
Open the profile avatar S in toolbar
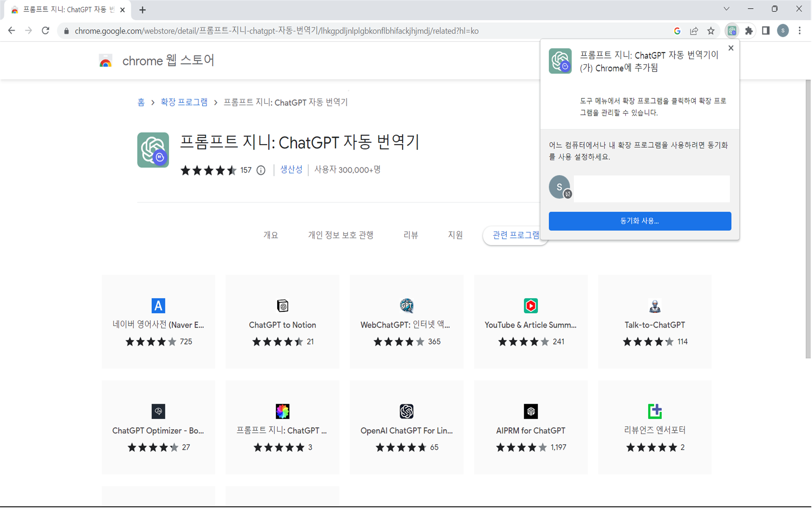pyautogui.click(x=783, y=31)
